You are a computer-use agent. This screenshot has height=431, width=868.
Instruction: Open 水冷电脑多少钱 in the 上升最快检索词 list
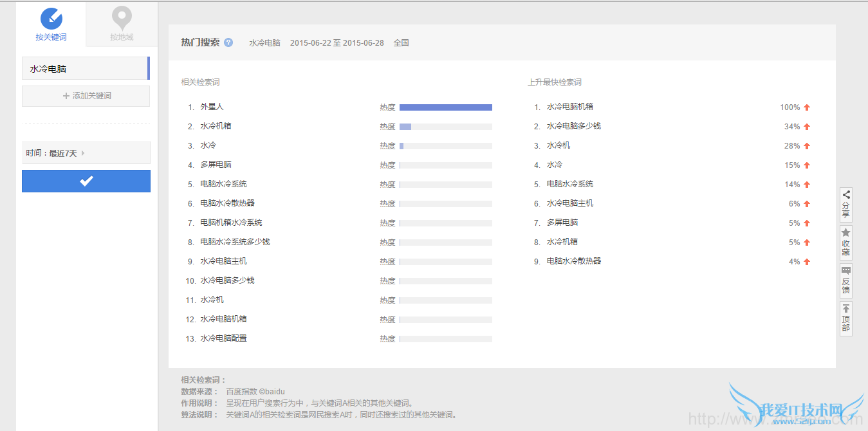tap(574, 126)
